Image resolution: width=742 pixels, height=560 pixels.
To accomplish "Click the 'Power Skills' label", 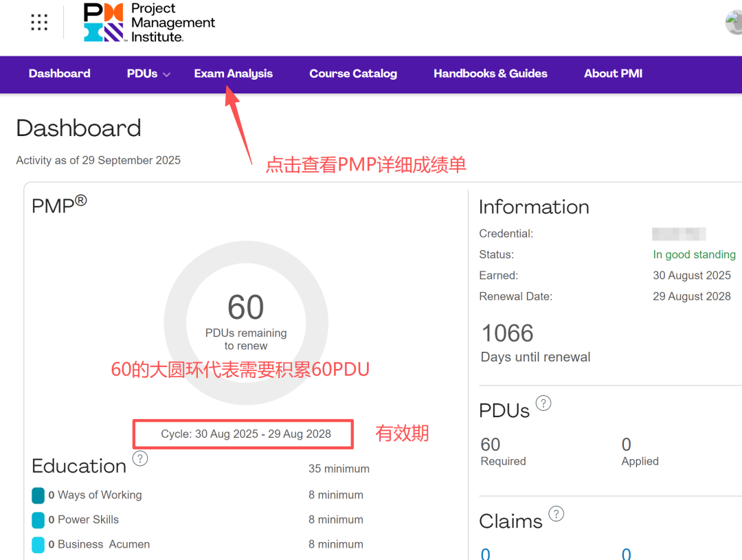I will click(x=88, y=519).
